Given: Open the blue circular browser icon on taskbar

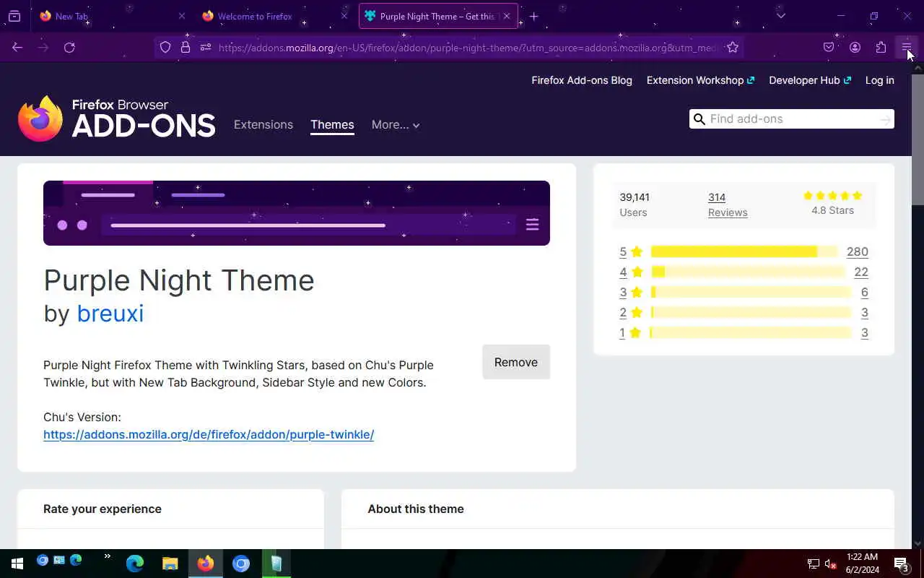Looking at the screenshot, I should pyautogui.click(x=241, y=564).
